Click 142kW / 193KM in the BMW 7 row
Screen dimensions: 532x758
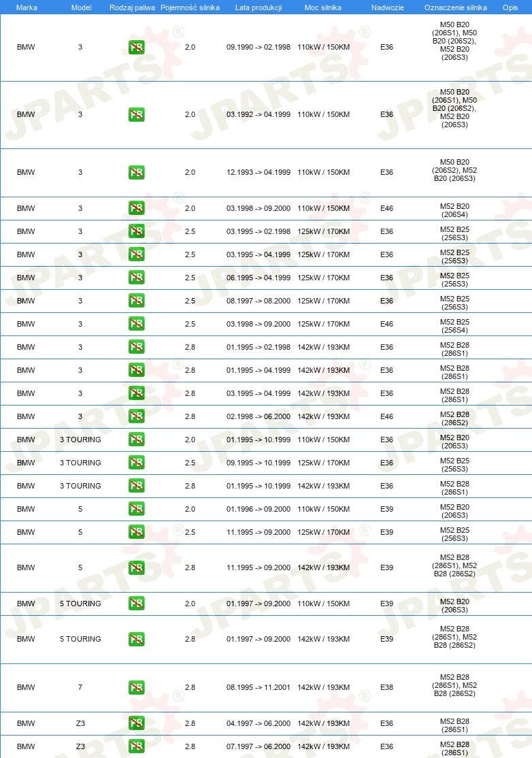(324, 687)
